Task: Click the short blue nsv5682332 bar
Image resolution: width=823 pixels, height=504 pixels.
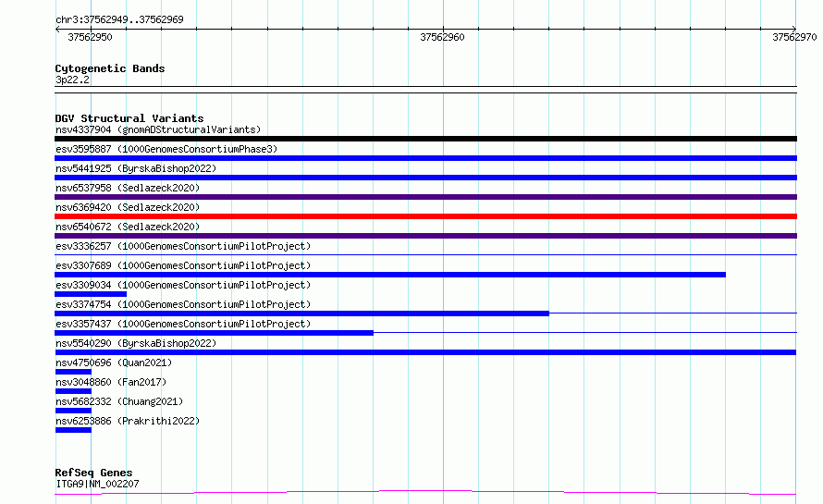Action: 73,411
